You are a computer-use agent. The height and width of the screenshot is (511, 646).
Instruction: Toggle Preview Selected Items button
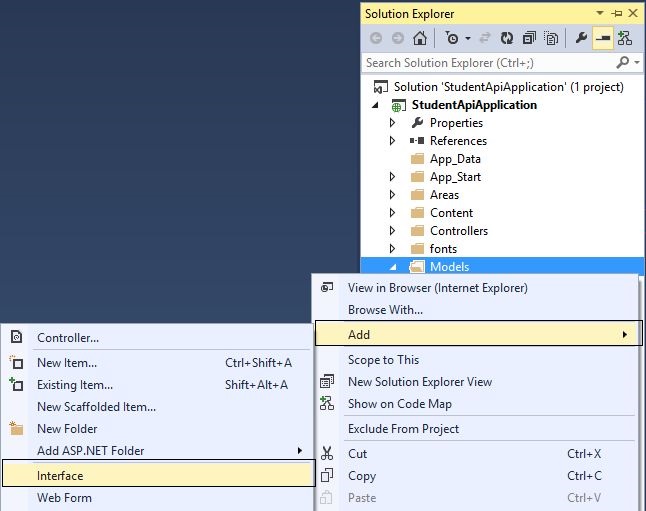[x=603, y=38]
